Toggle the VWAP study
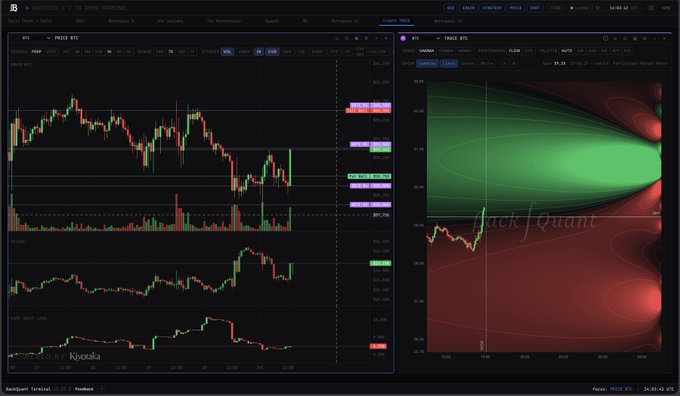Viewport: 680px width, 396px height. (244, 52)
